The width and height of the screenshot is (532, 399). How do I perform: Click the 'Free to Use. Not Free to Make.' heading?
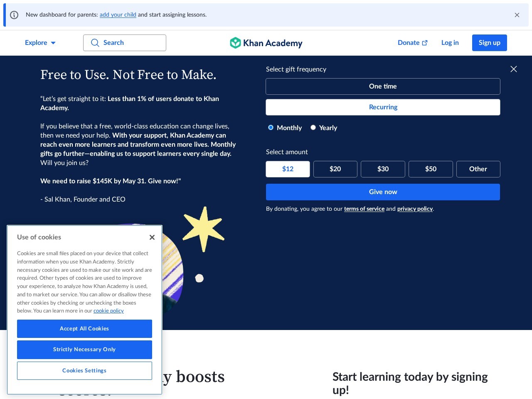tap(128, 75)
